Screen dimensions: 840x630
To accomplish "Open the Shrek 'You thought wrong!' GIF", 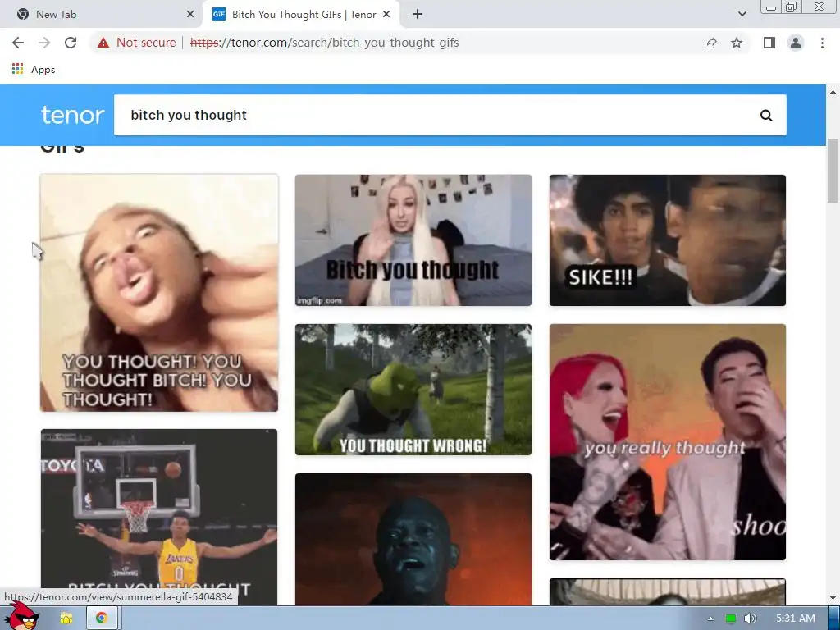I will (413, 390).
